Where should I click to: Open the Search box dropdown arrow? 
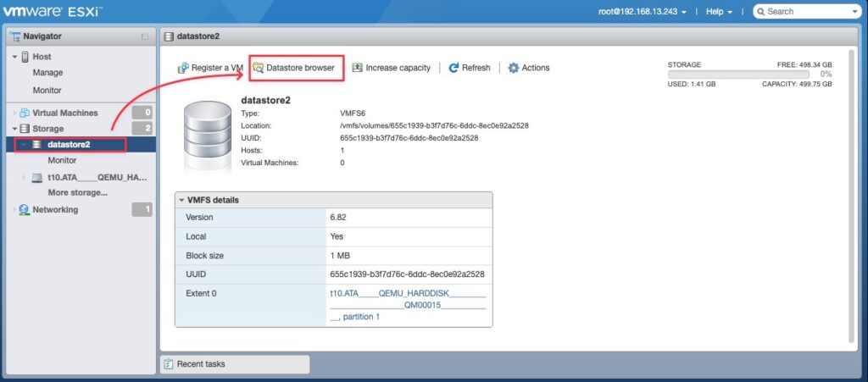pos(856,12)
